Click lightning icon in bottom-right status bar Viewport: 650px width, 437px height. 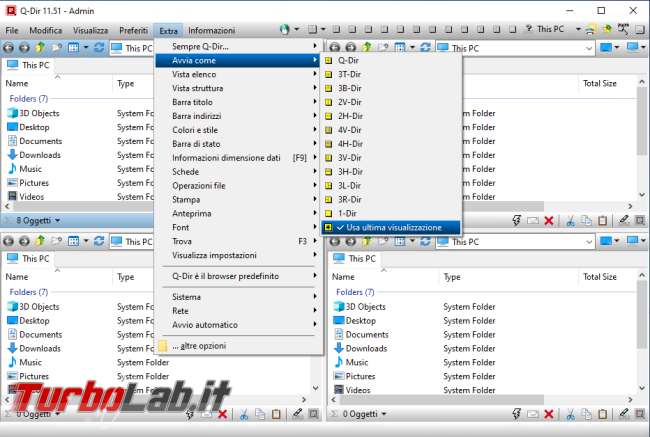click(516, 413)
